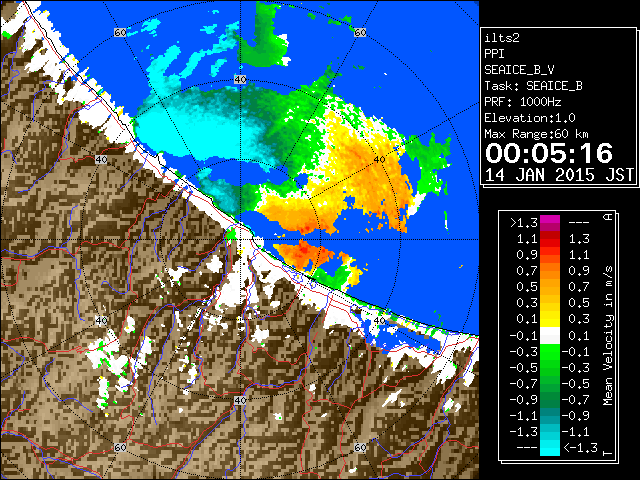The height and width of the screenshot is (480, 640).
Task: Pick the magenta swatch atop the velocity scale
Action: coord(550,220)
